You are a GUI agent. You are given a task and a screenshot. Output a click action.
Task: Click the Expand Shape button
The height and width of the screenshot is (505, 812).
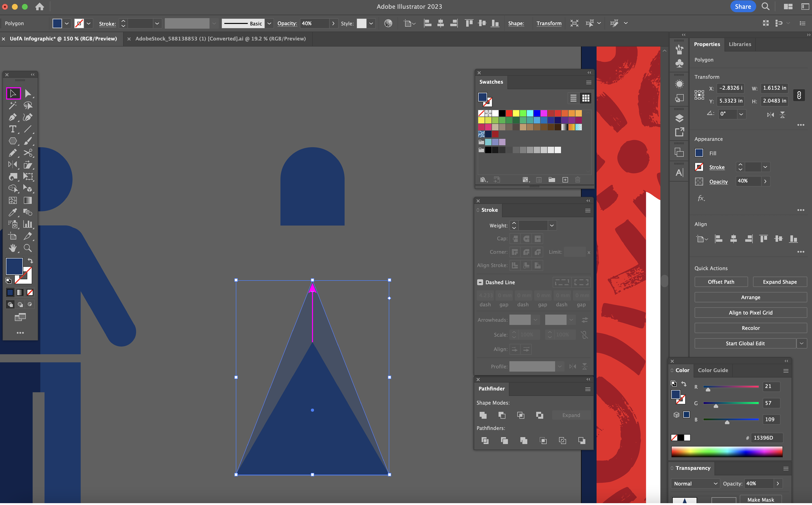tap(780, 282)
